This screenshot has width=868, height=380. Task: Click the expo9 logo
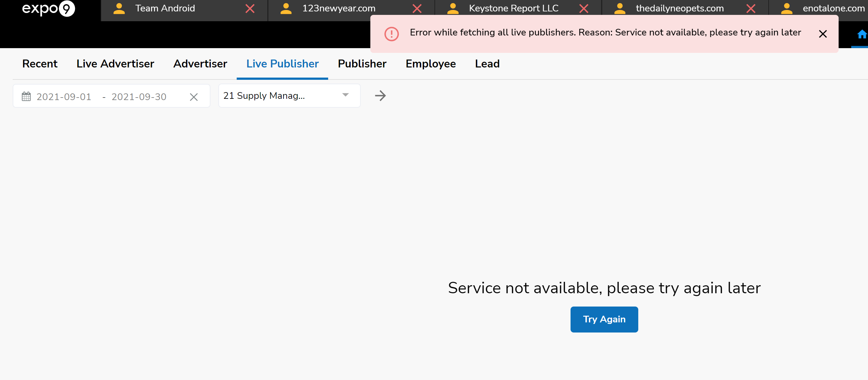pos(48,9)
